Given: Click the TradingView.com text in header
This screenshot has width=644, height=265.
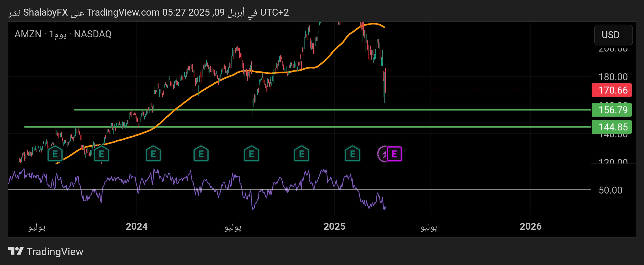Looking at the screenshot, I should click(123, 12).
